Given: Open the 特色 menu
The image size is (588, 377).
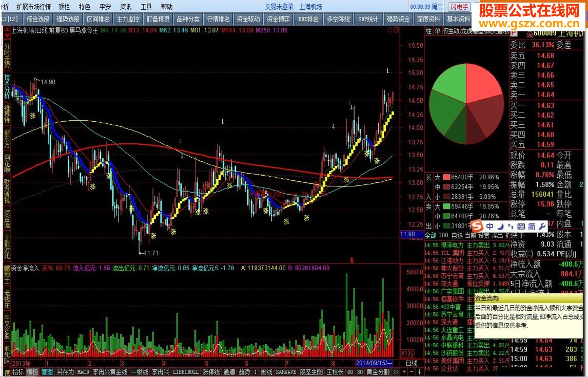Looking at the screenshot, I should 85,7.
